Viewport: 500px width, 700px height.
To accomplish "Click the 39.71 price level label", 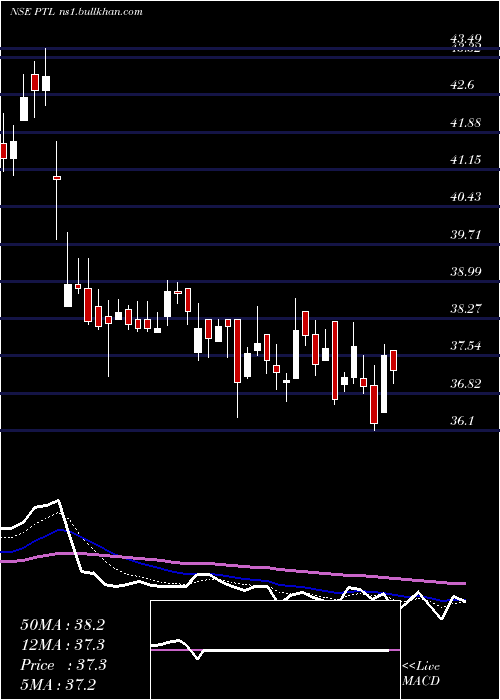I will [x=466, y=234].
